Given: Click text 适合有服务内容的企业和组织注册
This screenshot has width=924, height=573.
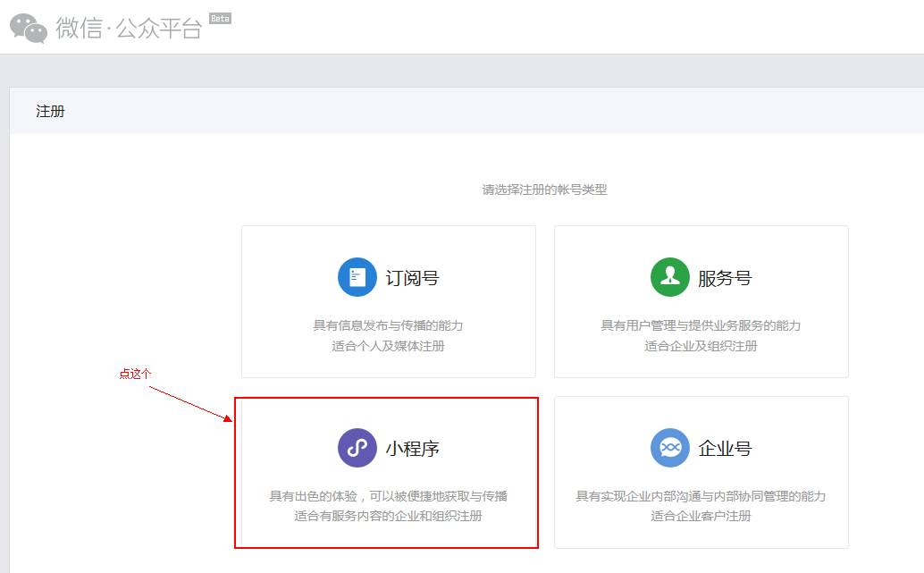Looking at the screenshot, I should (389, 516).
